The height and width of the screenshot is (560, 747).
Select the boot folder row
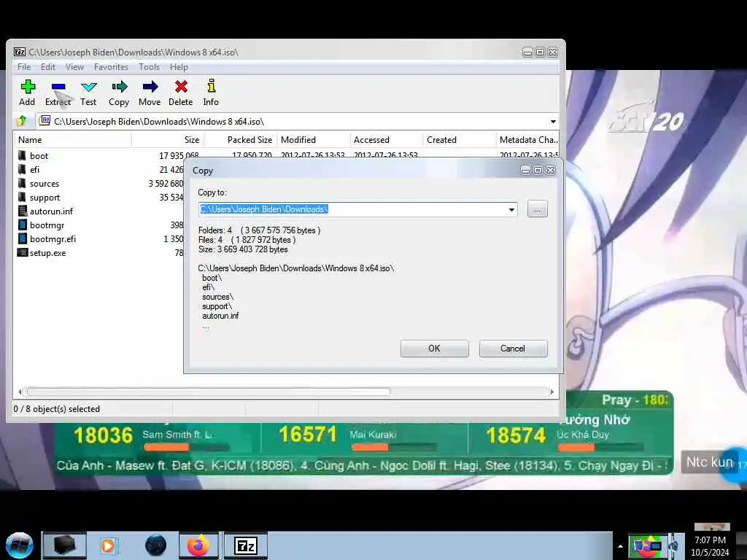pyautogui.click(x=39, y=156)
